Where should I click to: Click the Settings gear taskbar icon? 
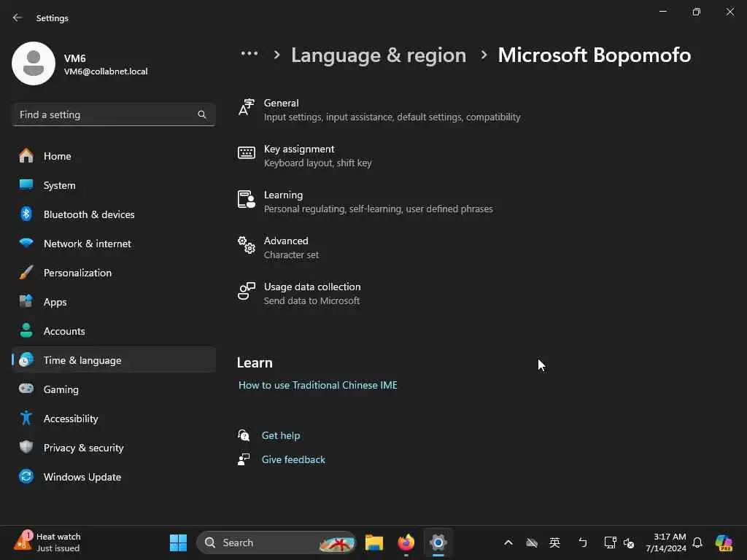point(438,542)
